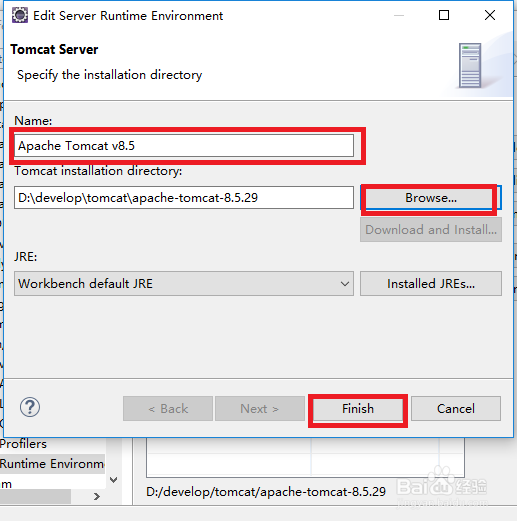Viewport: 517px width, 521px height.
Task: Finish editing the server runtime
Action: (358, 409)
